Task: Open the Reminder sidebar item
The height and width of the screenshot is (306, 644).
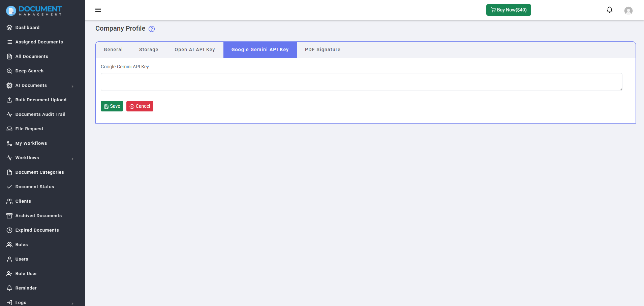Action: point(26,288)
